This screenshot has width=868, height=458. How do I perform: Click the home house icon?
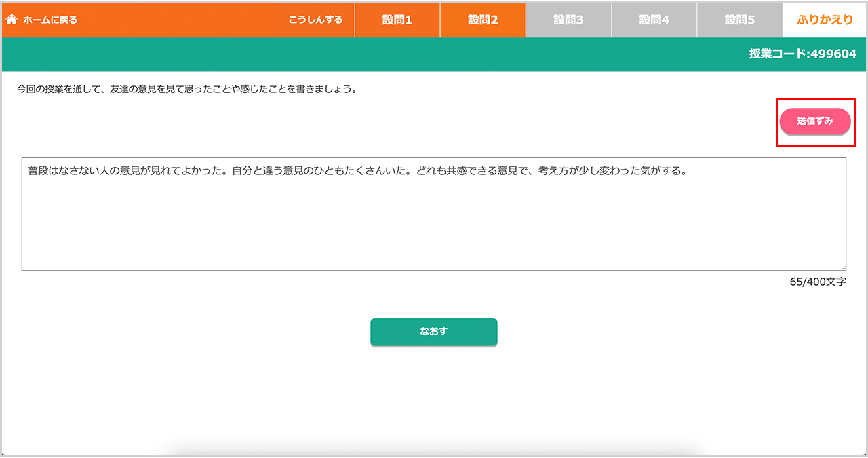coord(11,20)
